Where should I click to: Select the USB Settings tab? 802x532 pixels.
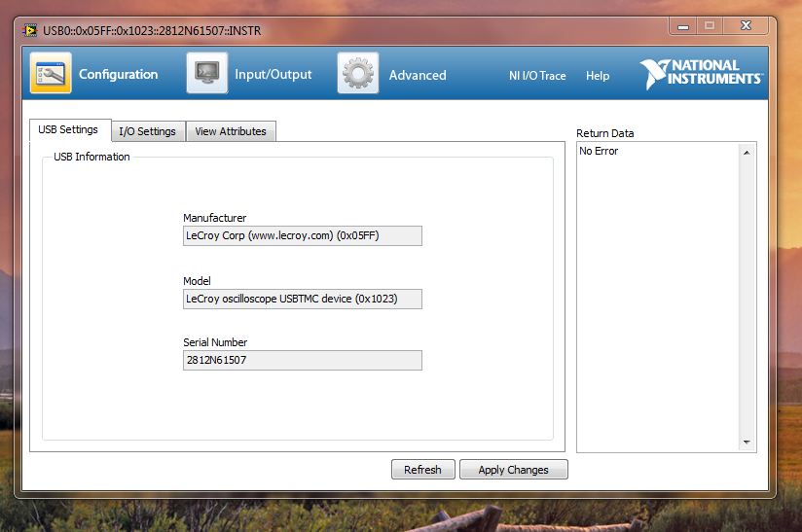[x=68, y=129]
